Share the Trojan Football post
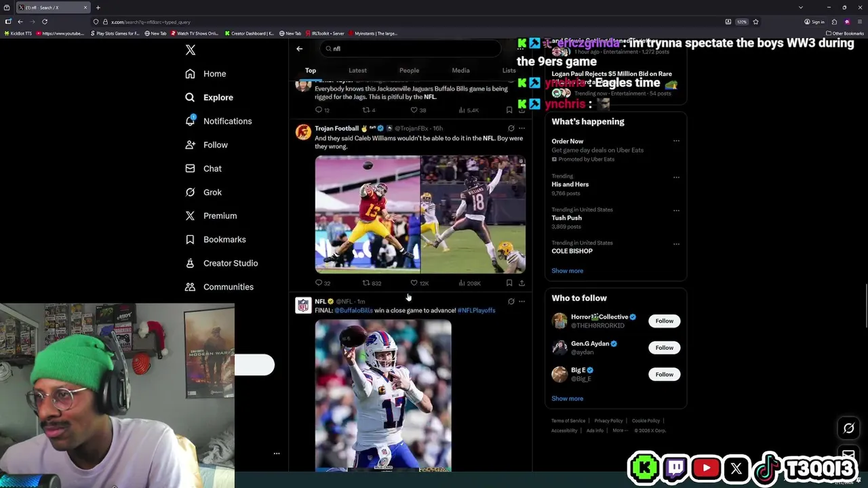This screenshot has width=868, height=488. 521,283
